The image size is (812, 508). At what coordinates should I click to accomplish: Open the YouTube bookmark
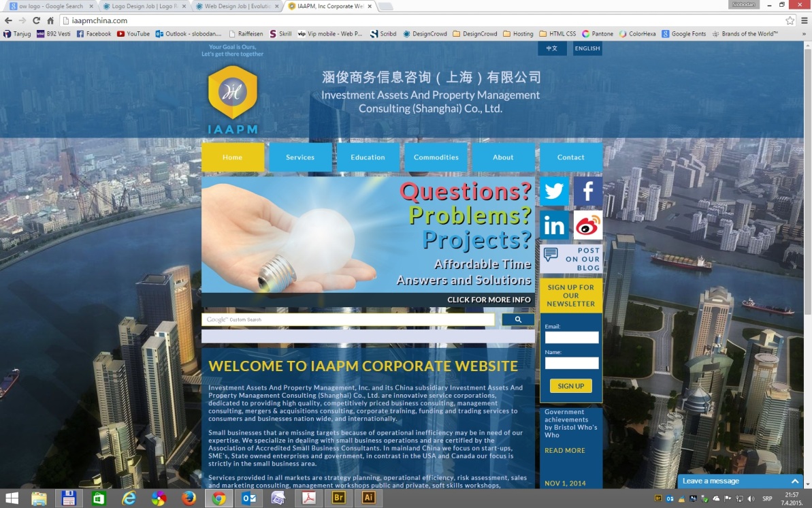pyautogui.click(x=133, y=33)
